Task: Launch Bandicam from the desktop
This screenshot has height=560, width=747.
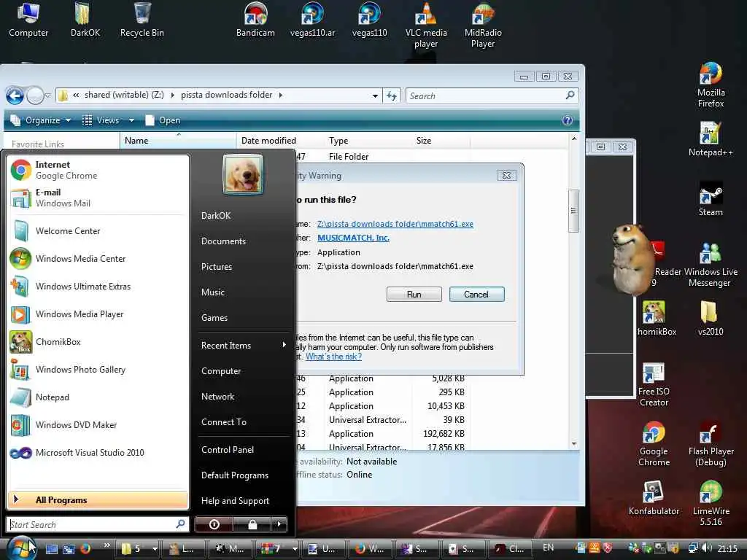Action: pyautogui.click(x=255, y=19)
